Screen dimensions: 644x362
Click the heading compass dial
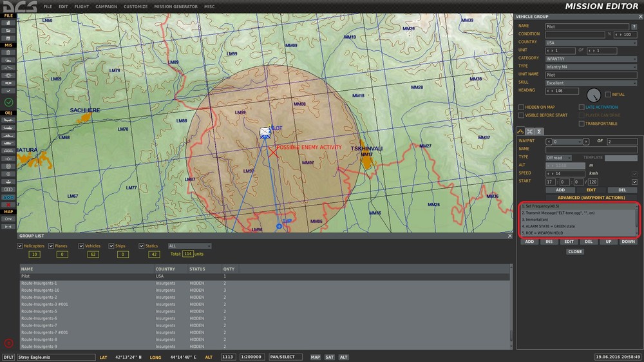click(593, 93)
